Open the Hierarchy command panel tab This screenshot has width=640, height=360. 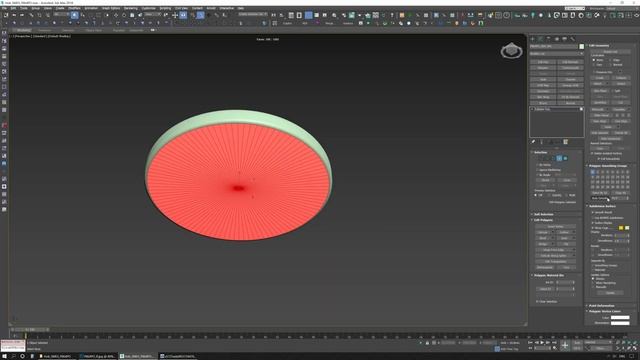(549, 39)
